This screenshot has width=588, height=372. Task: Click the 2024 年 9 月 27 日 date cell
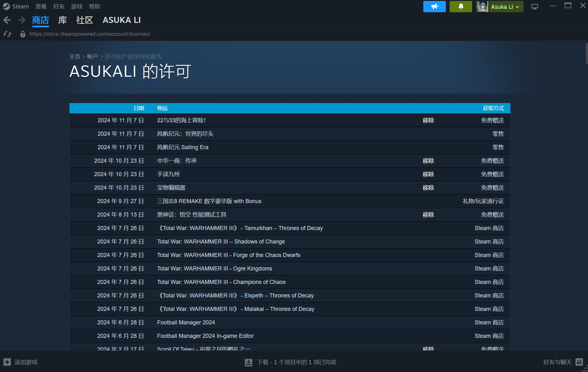(x=121, y=201)
